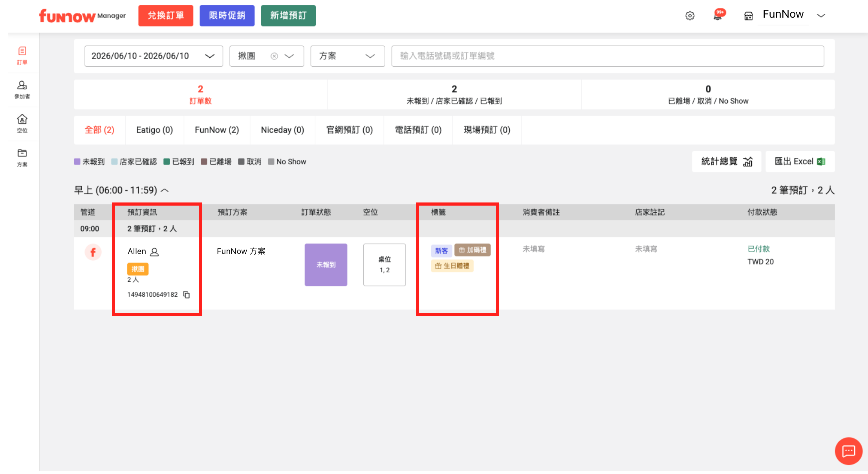Click the FunNow channel icon in Allen's row
The image size is (868, 474).
coord(93,252)
